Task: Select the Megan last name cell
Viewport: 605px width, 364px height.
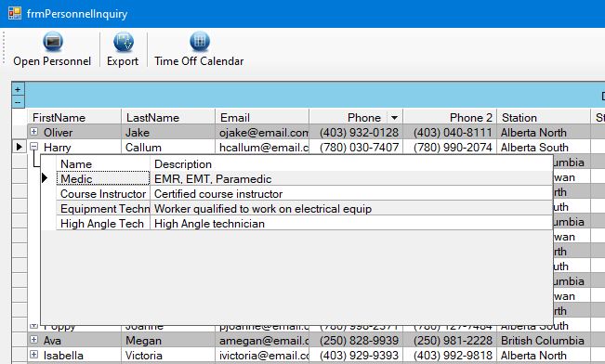Action: (x=168, y=341)
